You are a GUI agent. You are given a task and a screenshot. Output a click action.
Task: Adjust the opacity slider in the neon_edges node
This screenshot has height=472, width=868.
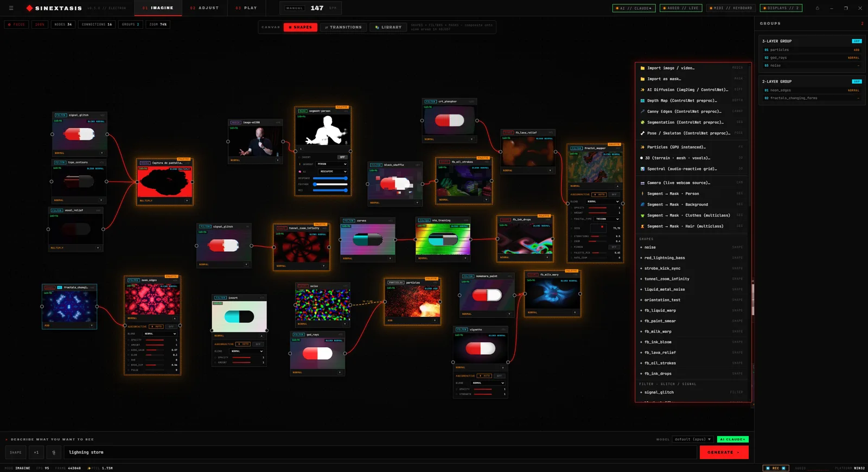point(155,340)
